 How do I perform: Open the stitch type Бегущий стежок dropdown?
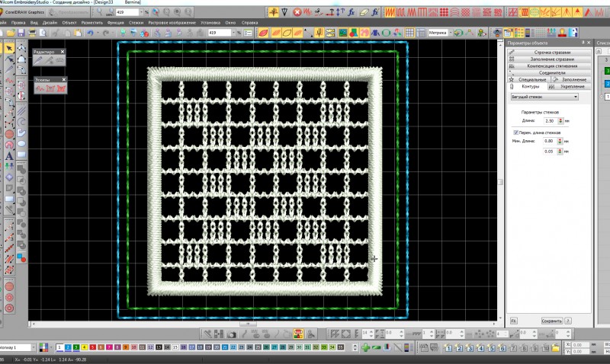point(544,97)
